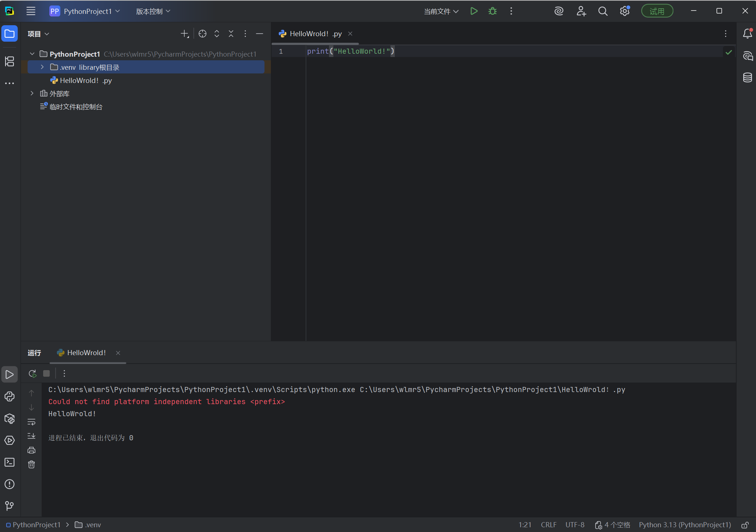
Task: Open the Python Packages tool window
Action: click(10, 419)
